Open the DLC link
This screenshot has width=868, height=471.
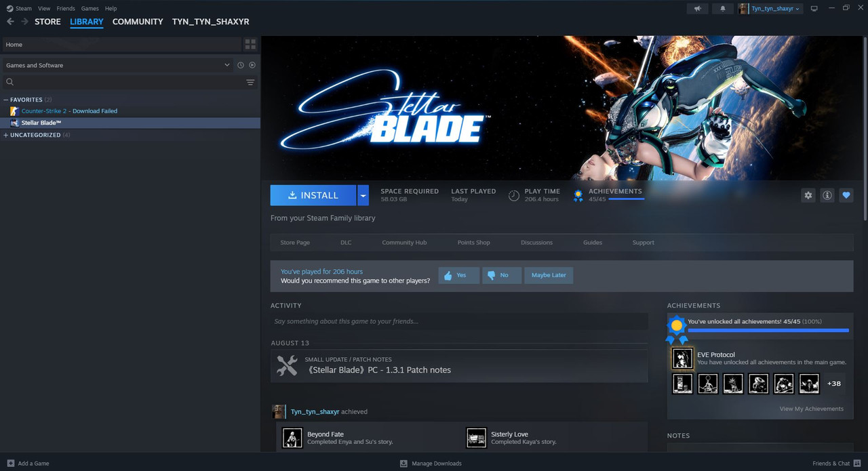(x=346, y=243)
